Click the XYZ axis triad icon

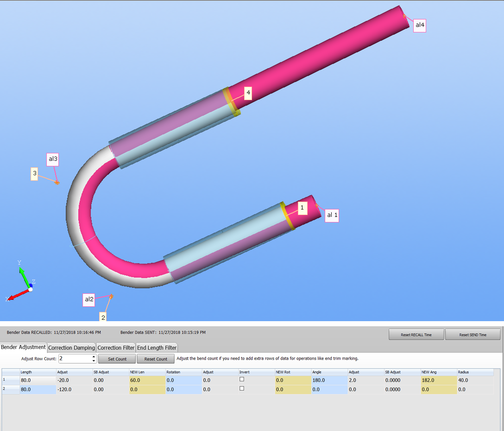pos(23,284)
